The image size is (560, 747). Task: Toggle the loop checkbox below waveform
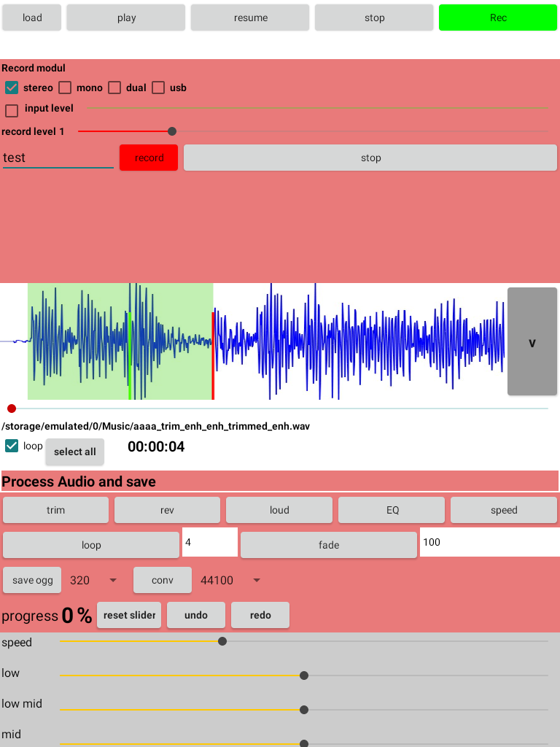[x=12, y=446]
